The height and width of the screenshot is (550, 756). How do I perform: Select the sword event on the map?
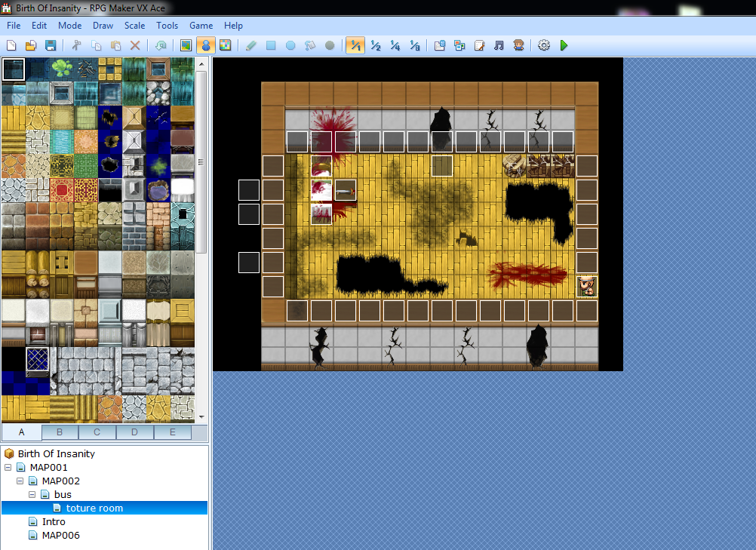(x=346, y=190)
